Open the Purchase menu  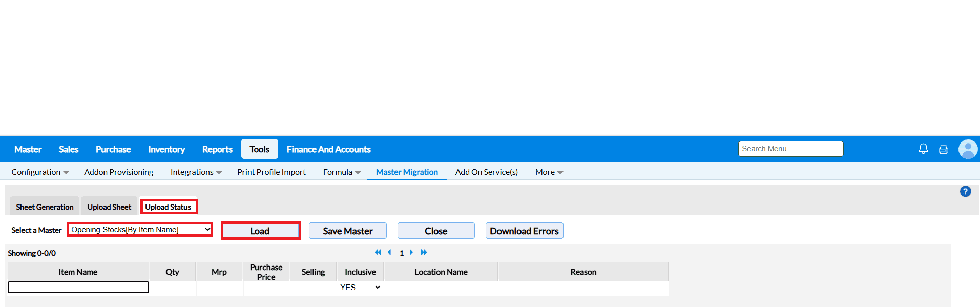point(113,149)
